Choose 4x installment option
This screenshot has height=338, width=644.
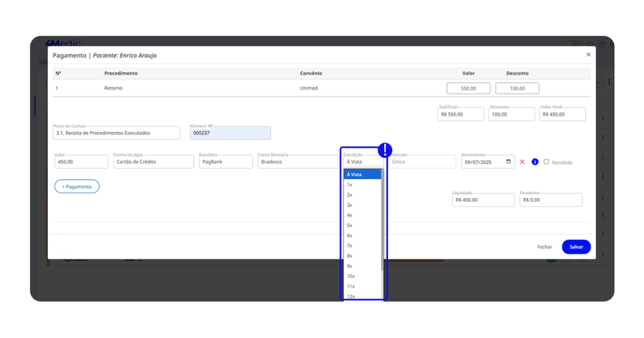click(x=363, y=215)
